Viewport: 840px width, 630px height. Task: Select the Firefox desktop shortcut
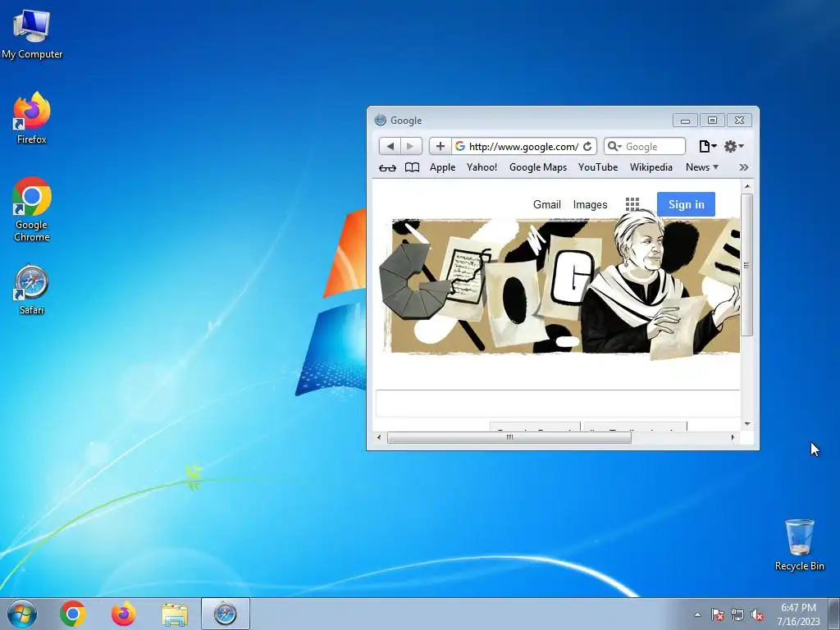pos(32,118)
